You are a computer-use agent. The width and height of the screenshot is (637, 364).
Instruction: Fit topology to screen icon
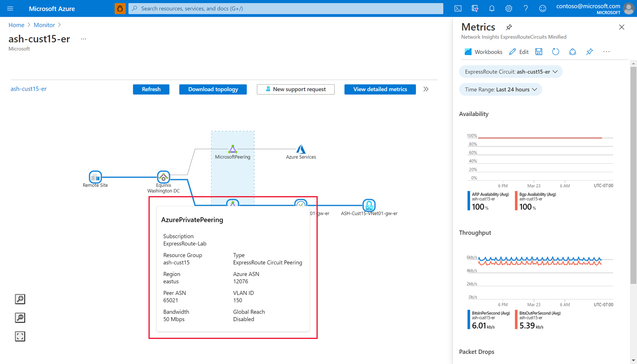[x=20, y=337]
